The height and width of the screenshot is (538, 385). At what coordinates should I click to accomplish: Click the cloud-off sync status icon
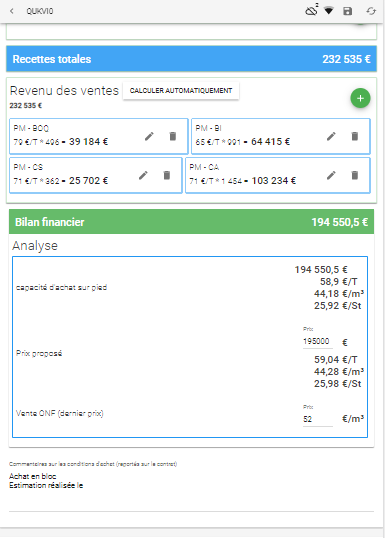click(312, 10)
